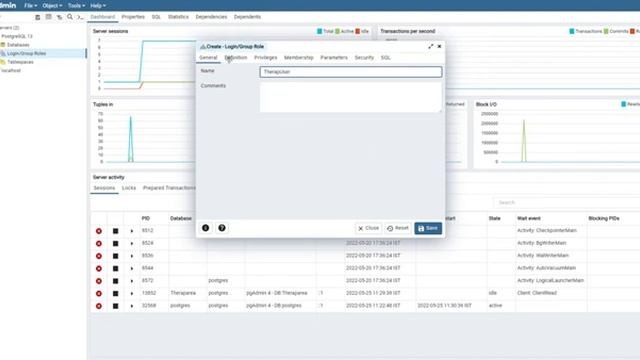
Task: Select the localhost server node
Action: pyautogui.click(x=11, y=71)
